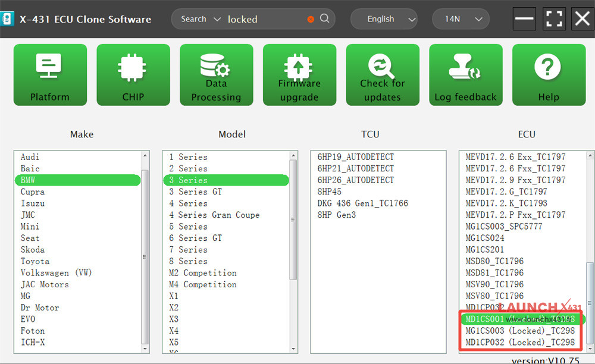Click the Model list scrollbar thumb

click(293, 220)
